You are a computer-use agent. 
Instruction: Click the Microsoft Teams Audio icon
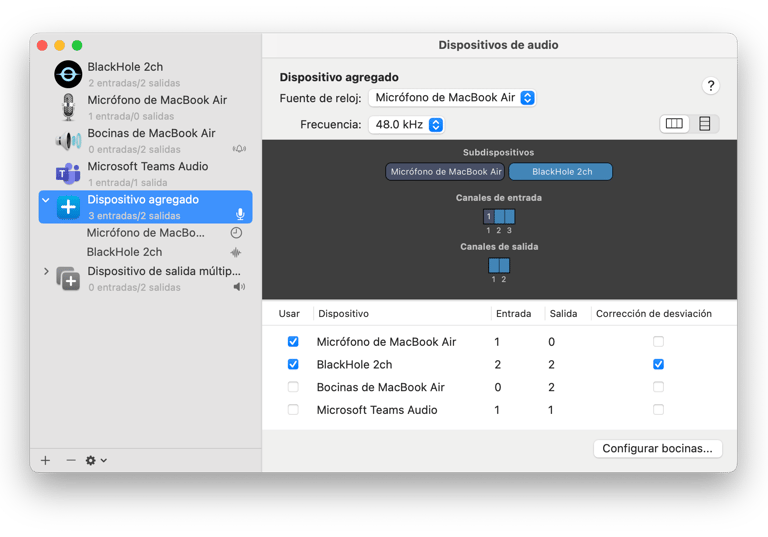pos(69,173)
